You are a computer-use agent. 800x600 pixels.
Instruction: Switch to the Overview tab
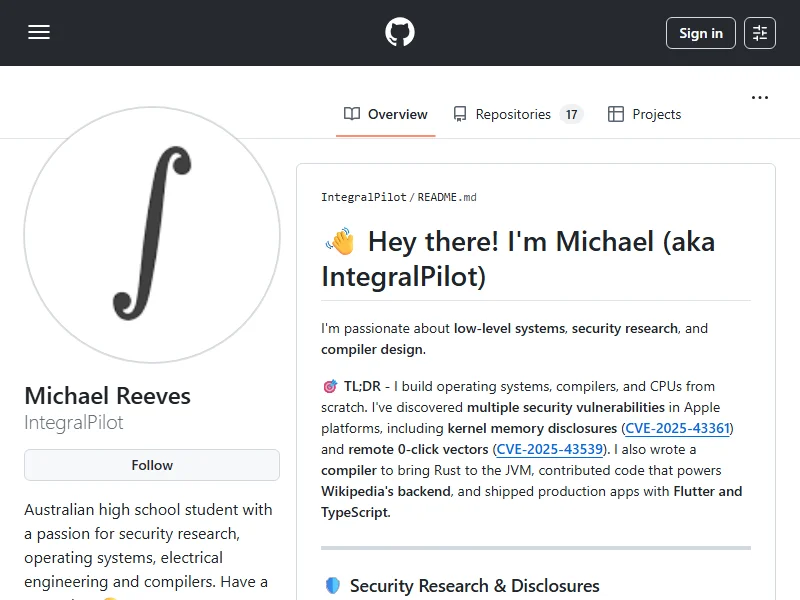pos(386,114)
